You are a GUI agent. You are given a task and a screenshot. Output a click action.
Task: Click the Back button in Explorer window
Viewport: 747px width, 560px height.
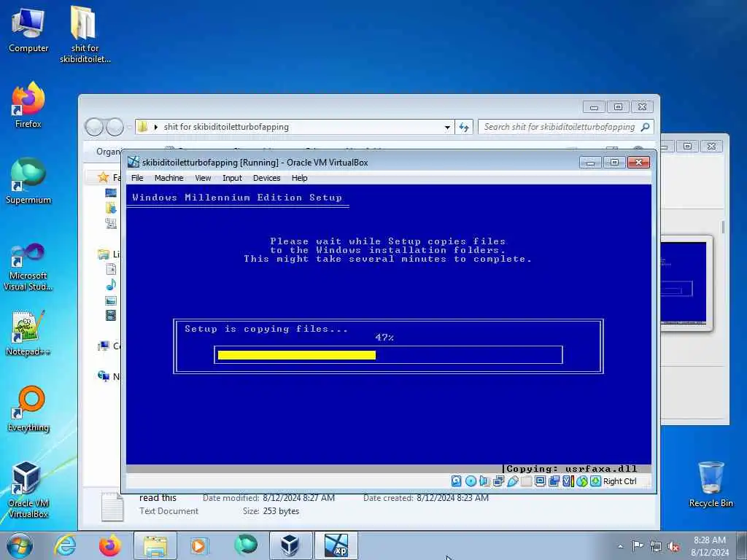(94, 127)
